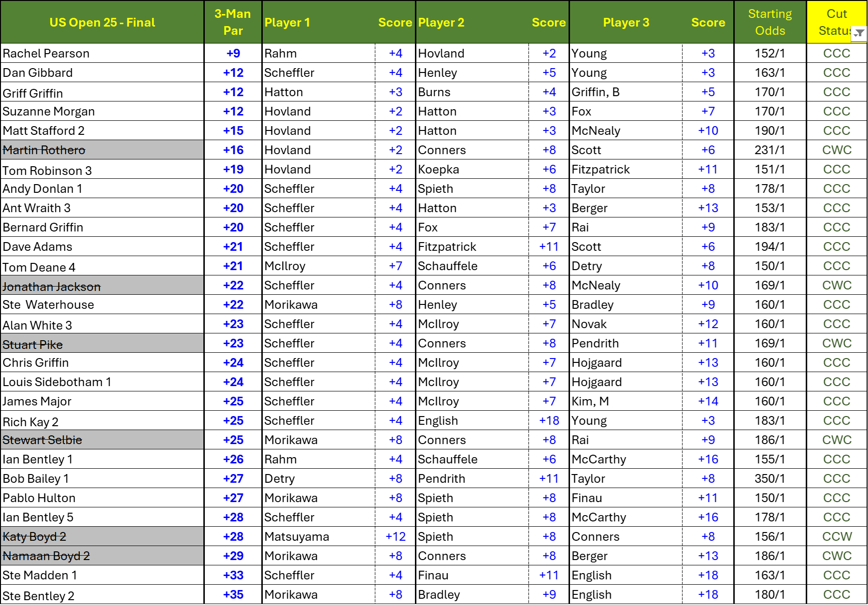Select the 'Griff Griffin' name cell
This screenshot has height=605, width=868.
[102, 92]
